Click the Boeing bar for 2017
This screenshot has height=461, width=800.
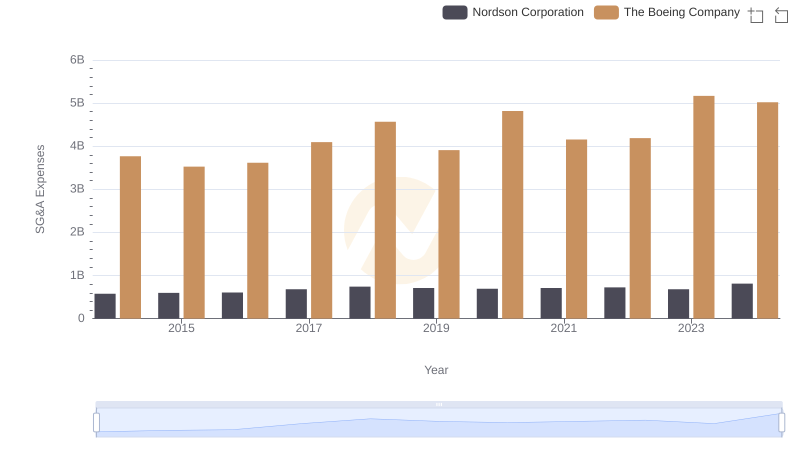click(321, 230)
